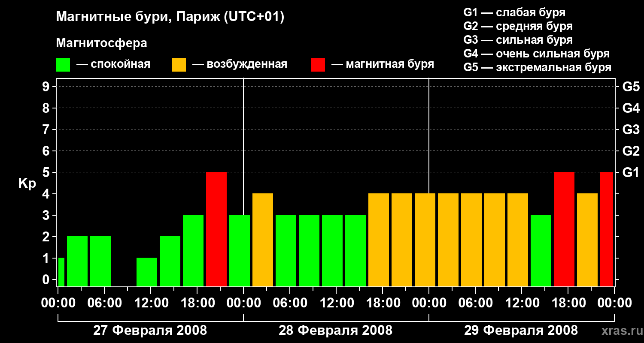Click the last '00:00' label on the time axis

pos(615,303)
